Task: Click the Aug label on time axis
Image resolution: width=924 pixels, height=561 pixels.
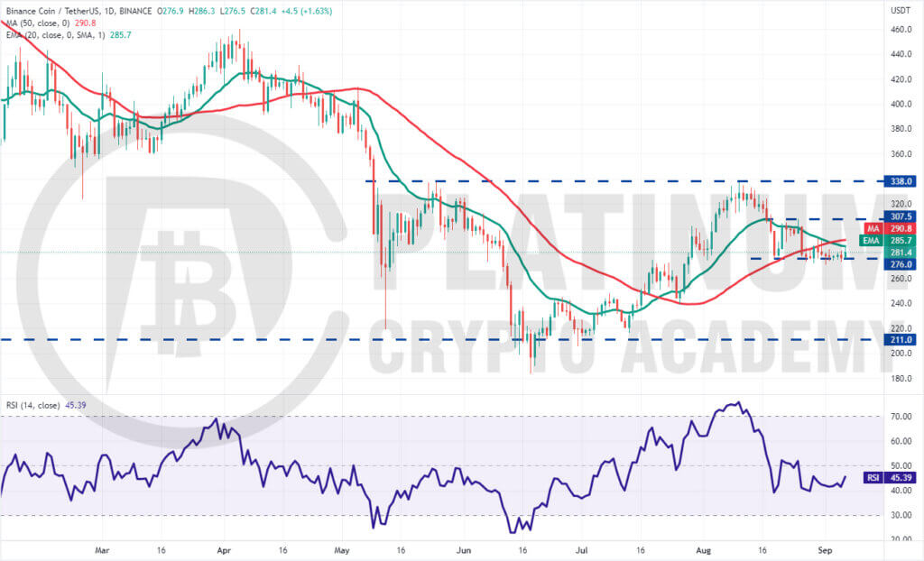Action: coord(704,550)
